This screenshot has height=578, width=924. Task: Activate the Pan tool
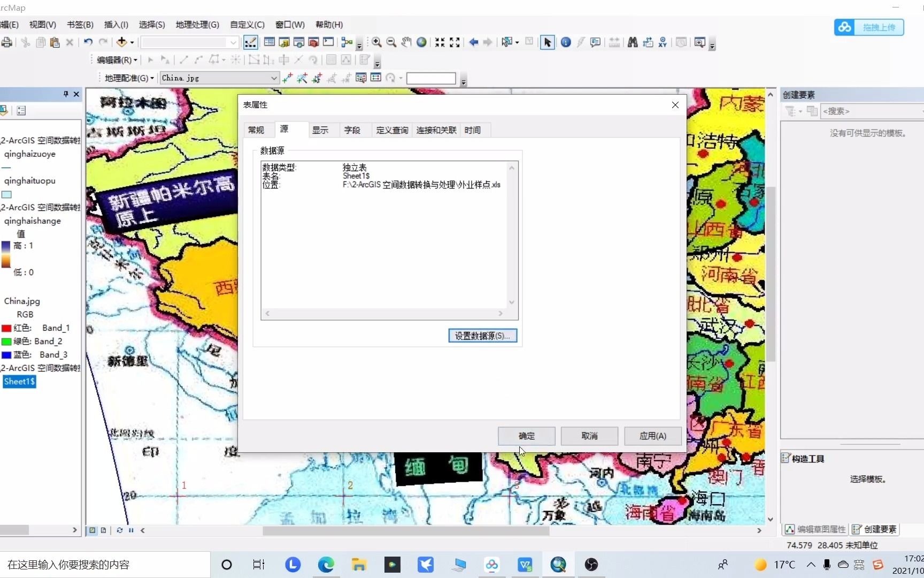[406, 42]
